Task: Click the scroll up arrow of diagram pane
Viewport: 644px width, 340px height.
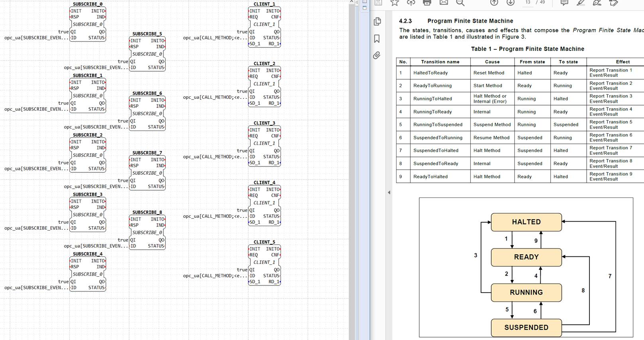Action: (351, 2)
